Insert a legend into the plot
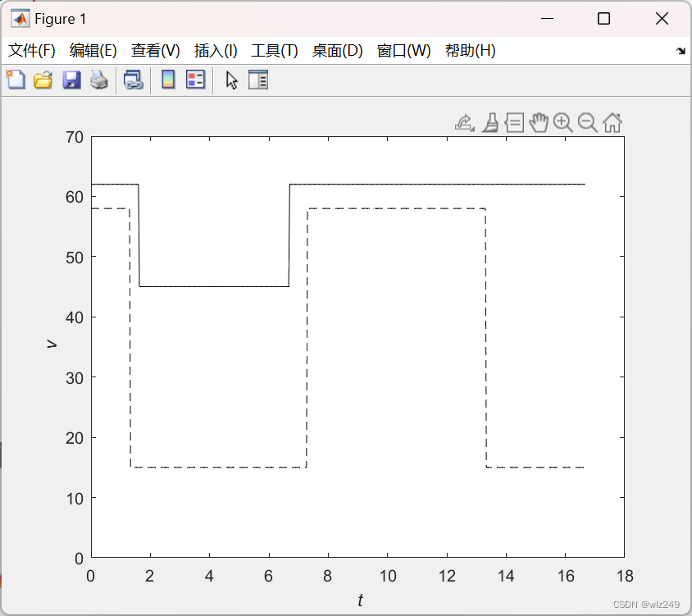This screenshot has width=692, height=616. 194,80
